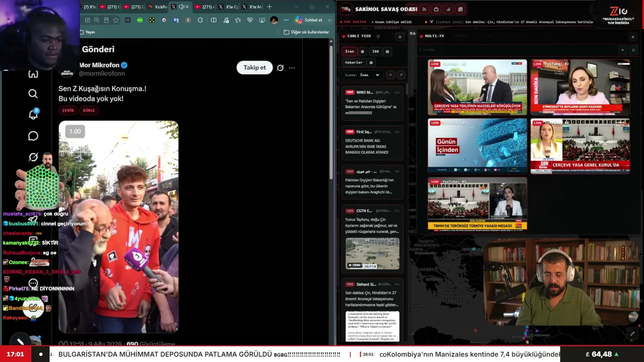644x362 pixels.
Task: Open YouTube #2 live stream thumbnail
Action: tap(580, 87)
